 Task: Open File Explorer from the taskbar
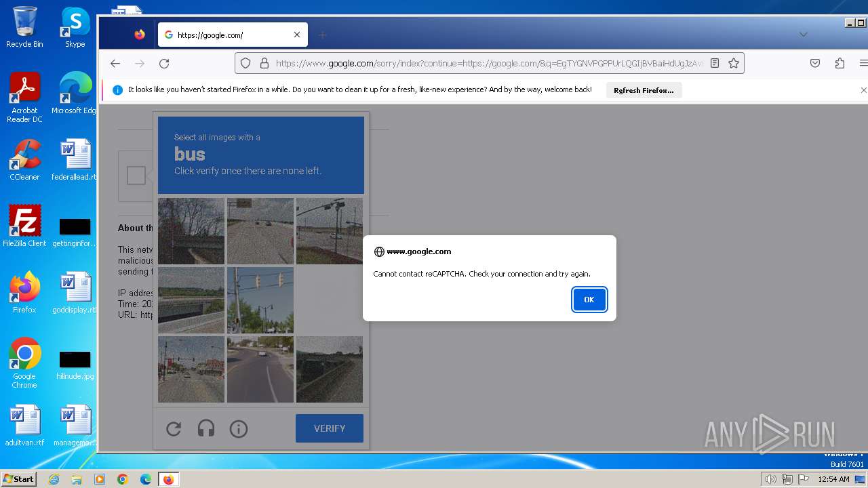coord(77,479)
